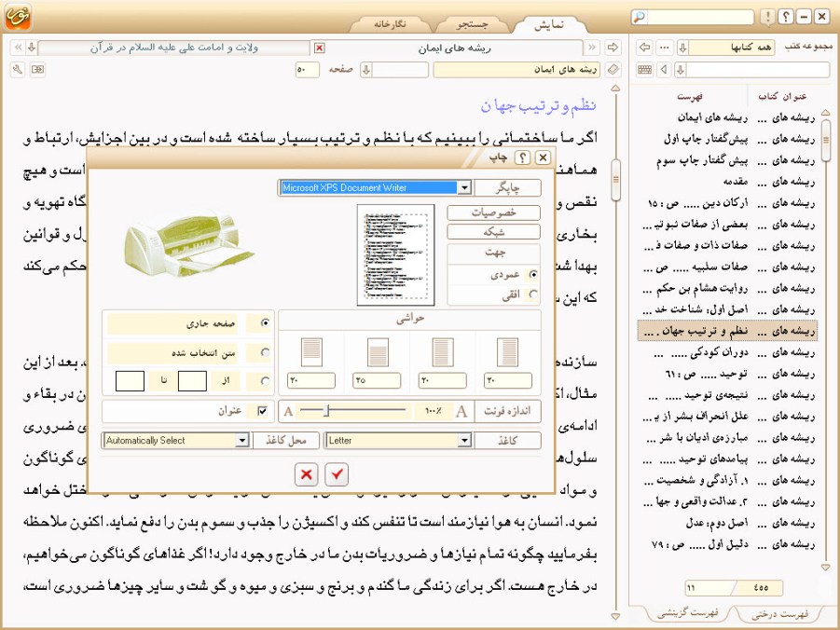The image size is (840, 630).
Task: Open the Automatically Select paper source dropdown
Action: pos(242,441)
